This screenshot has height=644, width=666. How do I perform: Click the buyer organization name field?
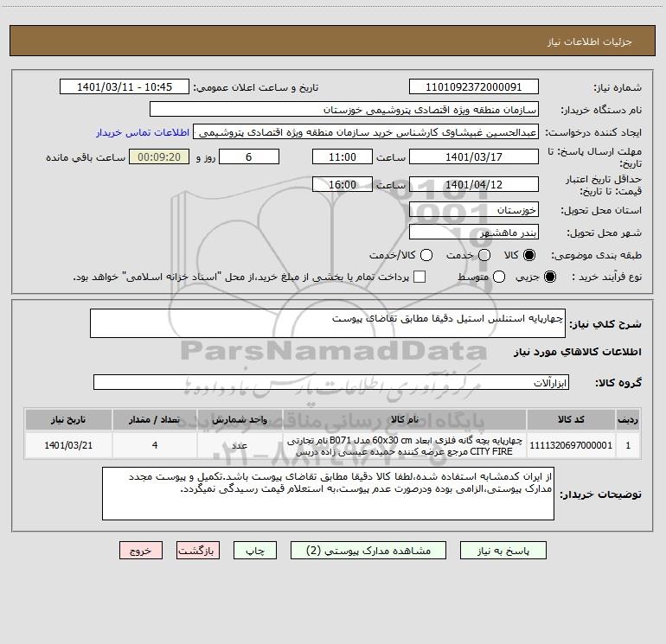[x=344, y=110]
